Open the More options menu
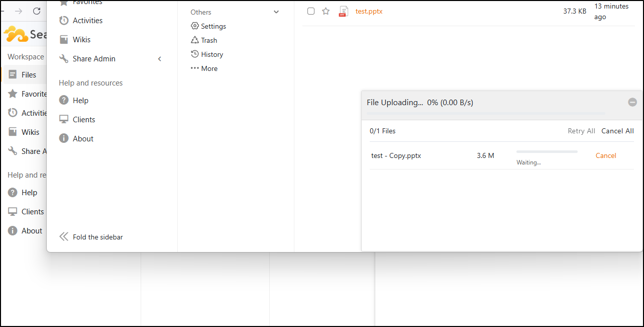Image resolution: width=644 pixels, height=327 pixels. tap(204, 68)
